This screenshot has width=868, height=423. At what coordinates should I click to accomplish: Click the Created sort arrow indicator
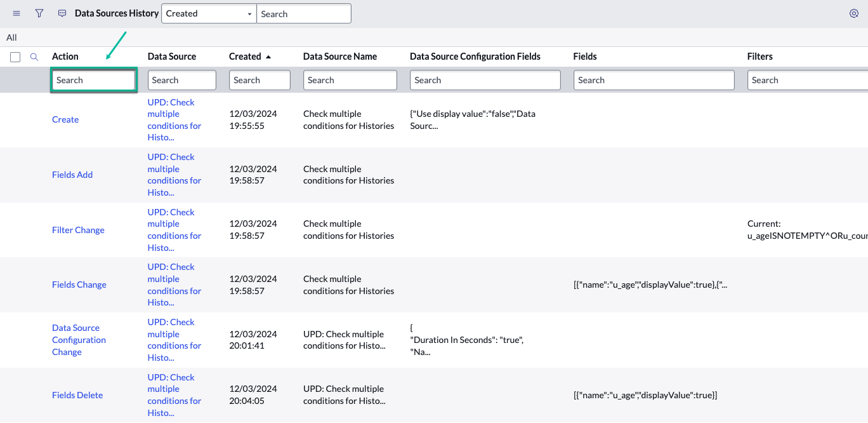point(268,57)
